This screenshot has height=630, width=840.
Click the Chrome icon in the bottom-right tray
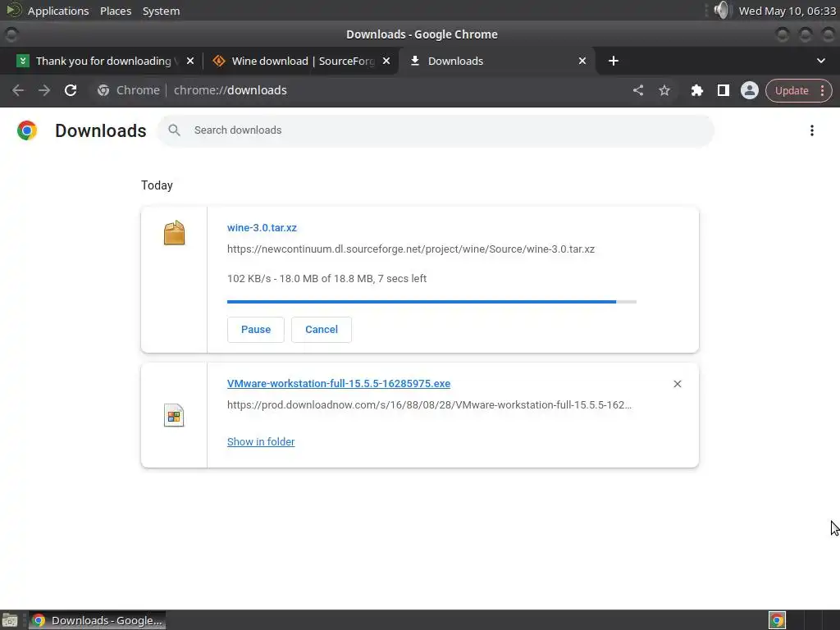coord(777,620)
